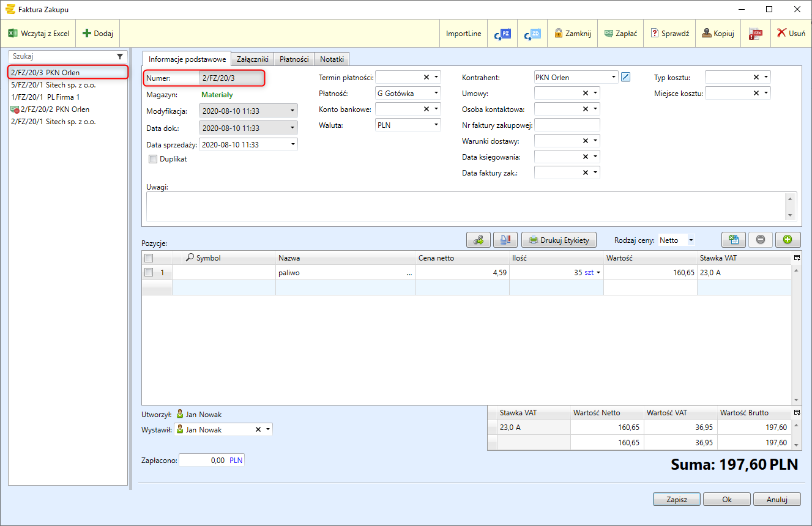Open the Płatności tab
This screenshot has width=812, height=526.
294,59
